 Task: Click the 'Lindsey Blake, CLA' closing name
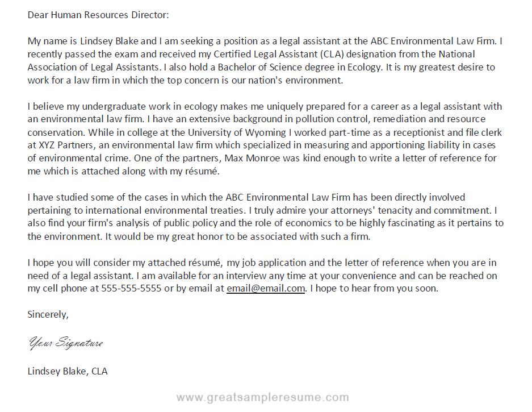(x=67, y=371)
